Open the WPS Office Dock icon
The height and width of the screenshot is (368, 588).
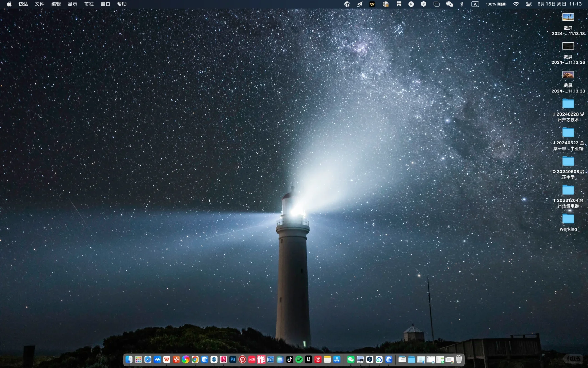[x=166, y=359]
